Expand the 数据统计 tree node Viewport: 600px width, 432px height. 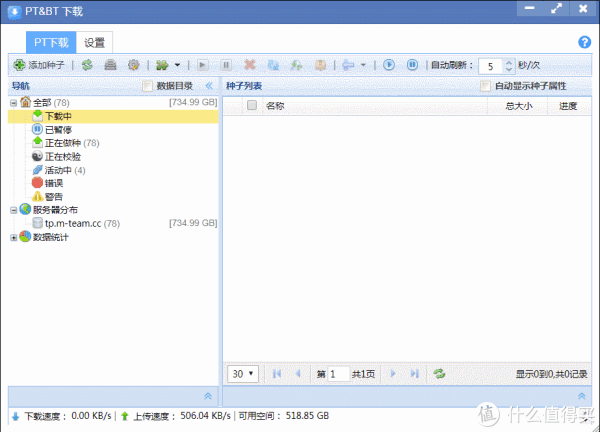tap(13, 237)
